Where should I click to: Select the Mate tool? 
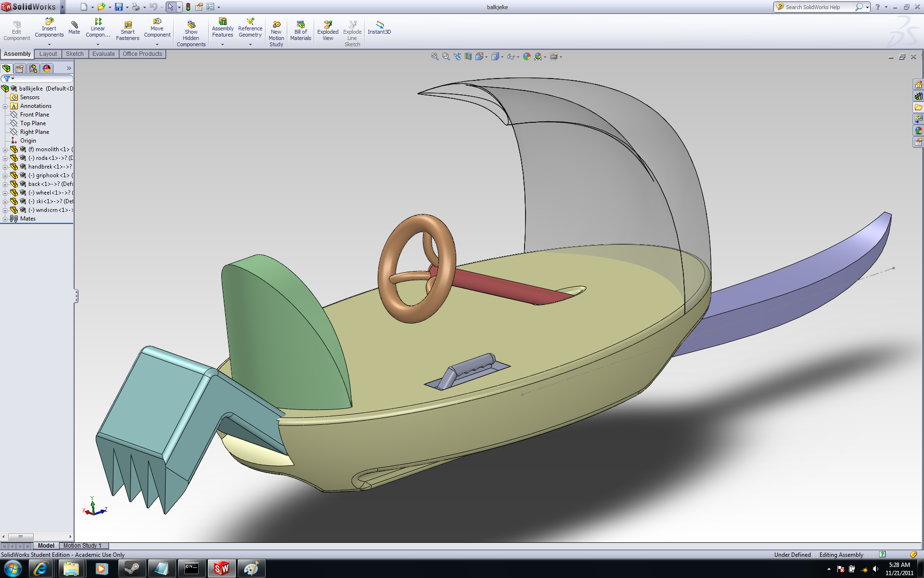tap(74, 28)
